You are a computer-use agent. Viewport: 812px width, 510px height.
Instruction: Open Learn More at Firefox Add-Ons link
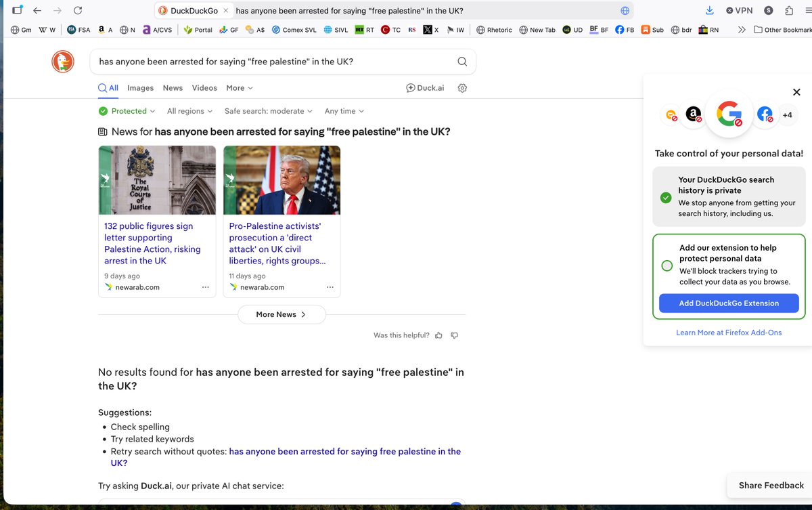coord(729,333)
